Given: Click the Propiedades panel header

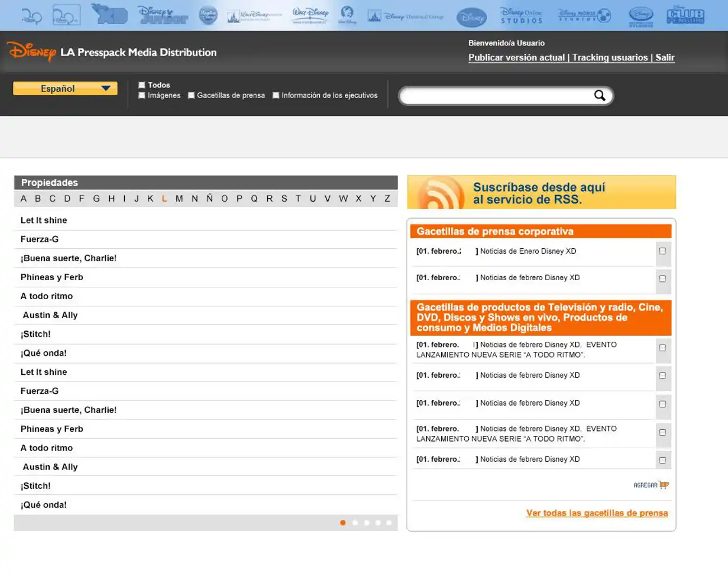Looking at the screenshot, I should coord(206,183).
